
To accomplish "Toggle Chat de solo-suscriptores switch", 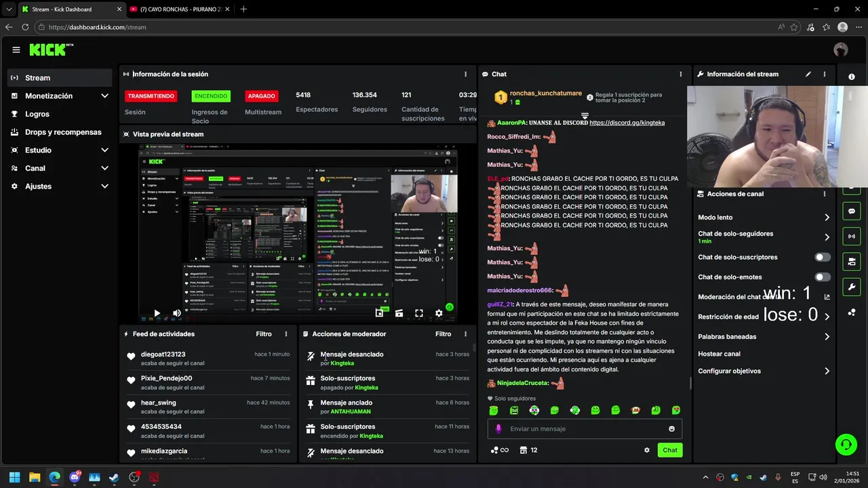I will coord(823,257).
